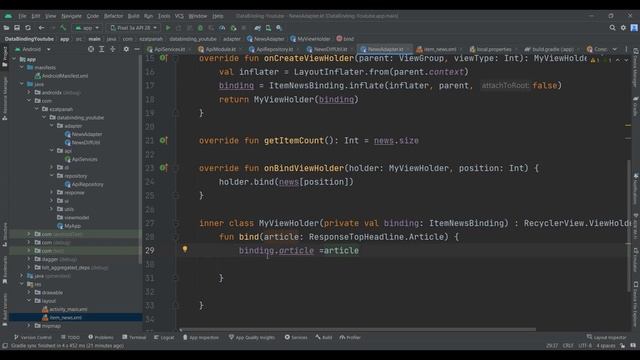Click override gutter icon at line 15
640x360 pixels.
tap(163, 58)
